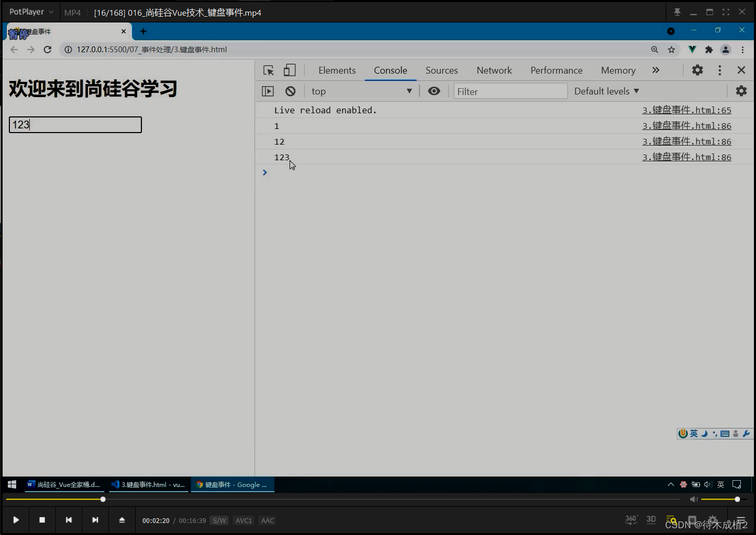The width and height of the screenshot is (756, 535).
Task: Toggle the live expression eye icon
Action: click(x=434, y=91)
